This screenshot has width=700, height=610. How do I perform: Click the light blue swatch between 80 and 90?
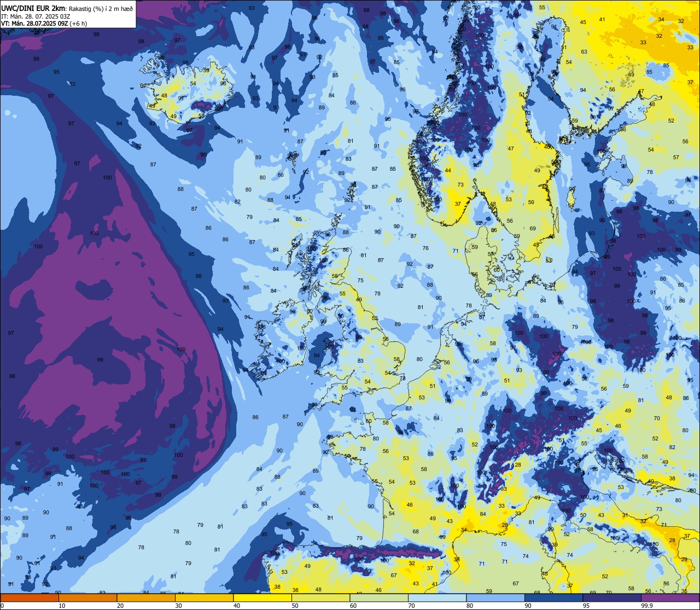(x=495, y=597)
